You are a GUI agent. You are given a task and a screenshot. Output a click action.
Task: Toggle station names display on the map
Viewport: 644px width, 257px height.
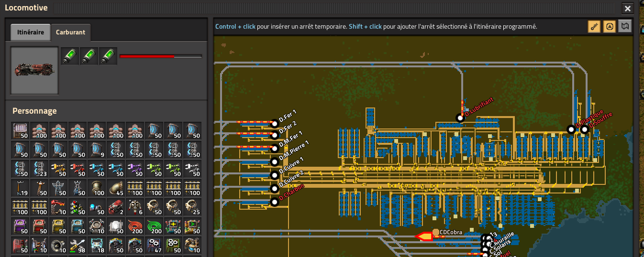(594, 26)
